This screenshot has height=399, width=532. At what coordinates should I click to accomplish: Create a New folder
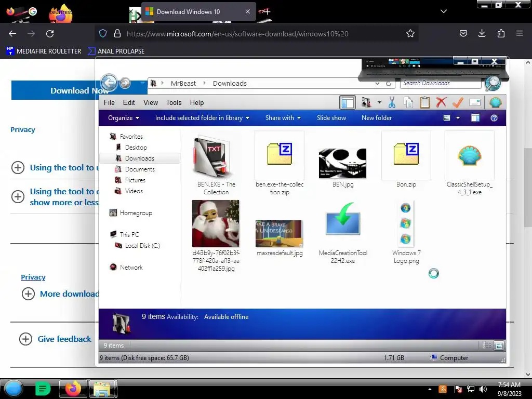(377, 118)
